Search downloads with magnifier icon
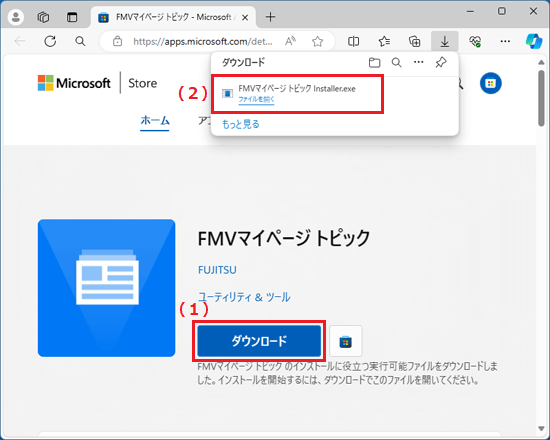Image resolution: width=550 pixels, height=440 pixels. [396, 62]
